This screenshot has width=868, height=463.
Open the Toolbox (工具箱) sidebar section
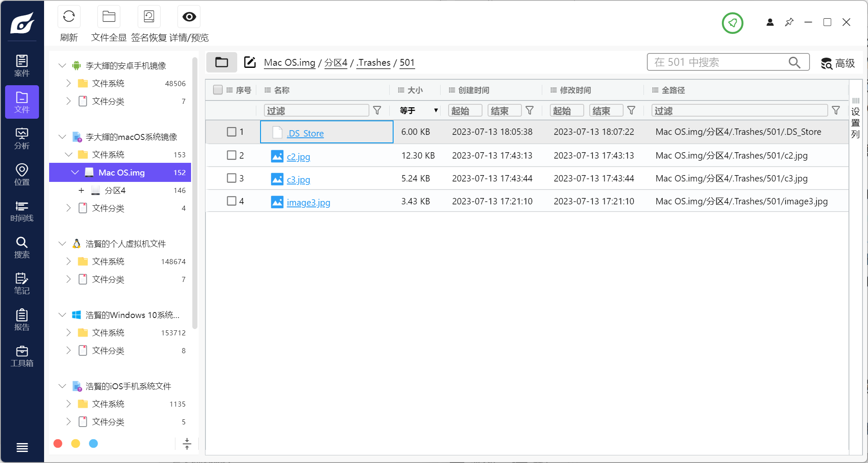click(22, 356)
